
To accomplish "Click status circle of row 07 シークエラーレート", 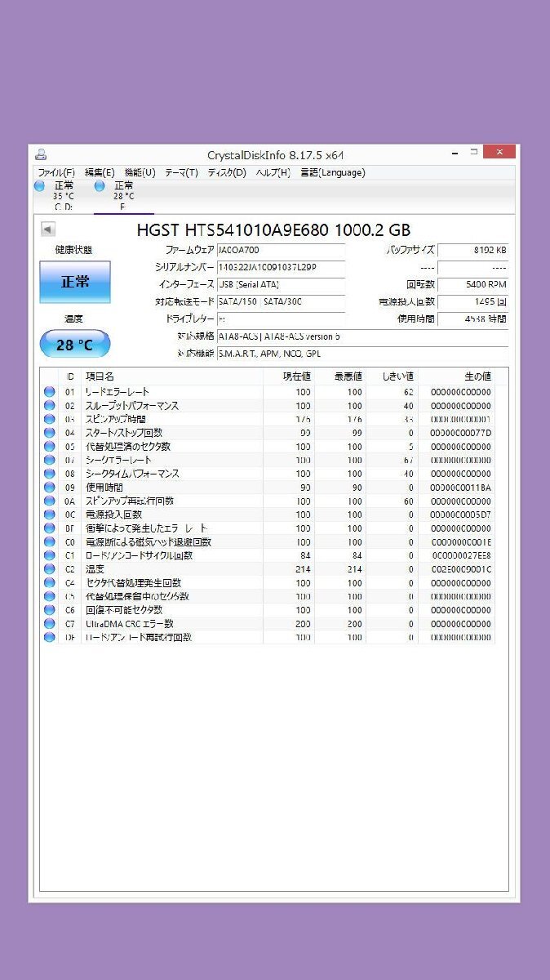I will pyautogui.click(x=50, y=460).
